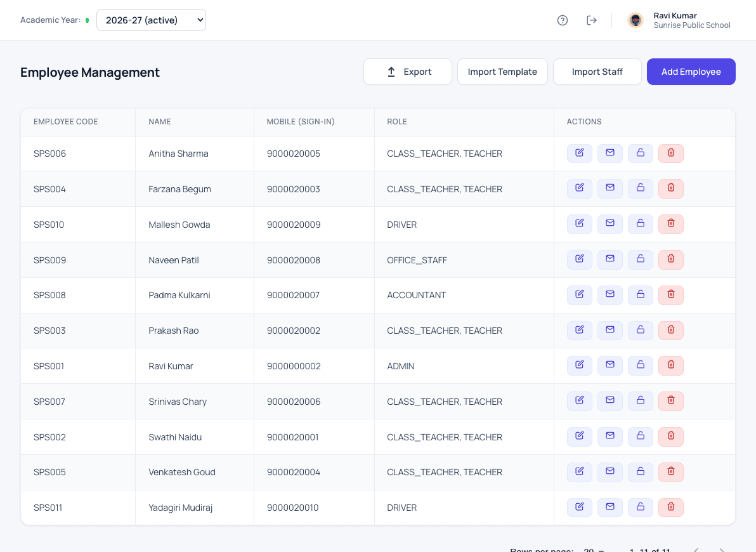This screenshot has width=756, height=552.
Task: Click the name Yadagiri Mudiraj
Action: tap(180, 508)
